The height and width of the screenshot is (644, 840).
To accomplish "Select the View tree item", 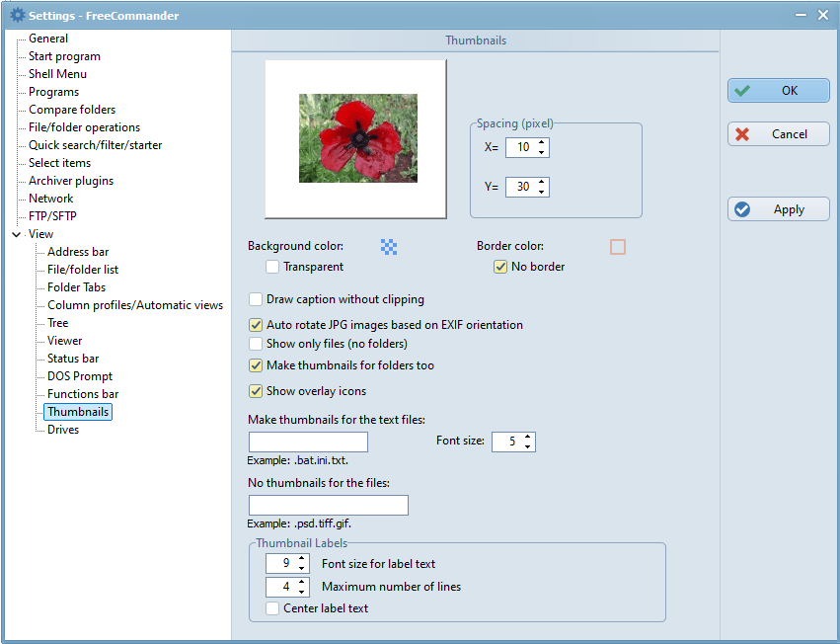I will 40,234.
